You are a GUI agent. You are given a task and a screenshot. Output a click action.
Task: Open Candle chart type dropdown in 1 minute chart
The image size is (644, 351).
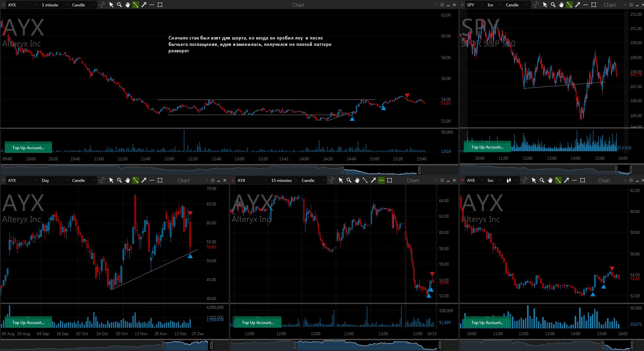click(83, 5)
